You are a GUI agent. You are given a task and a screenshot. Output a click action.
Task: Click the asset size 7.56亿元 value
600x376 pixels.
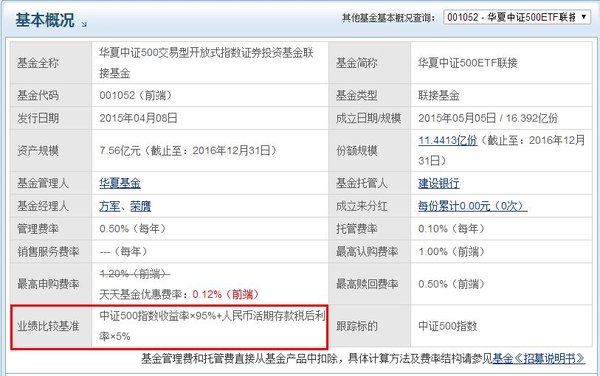tap(188, 151)
